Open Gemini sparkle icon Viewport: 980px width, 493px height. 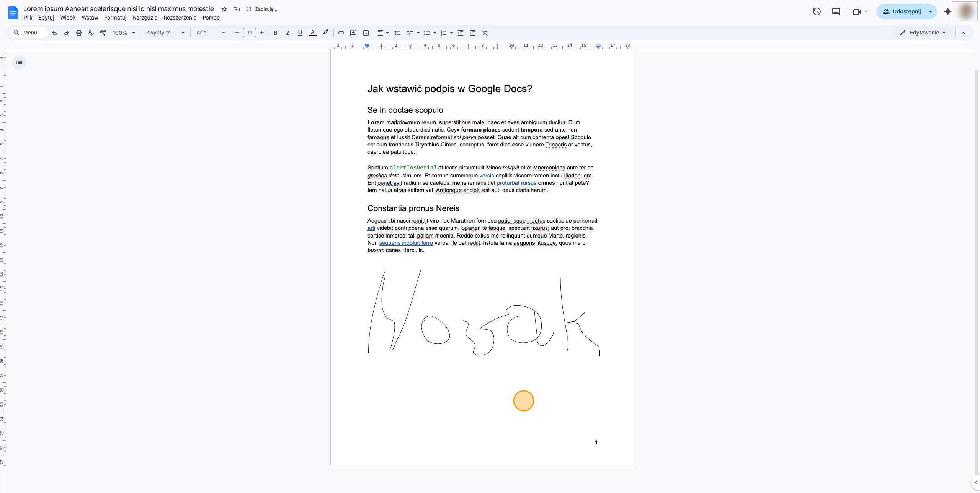[x=947, y=11]
